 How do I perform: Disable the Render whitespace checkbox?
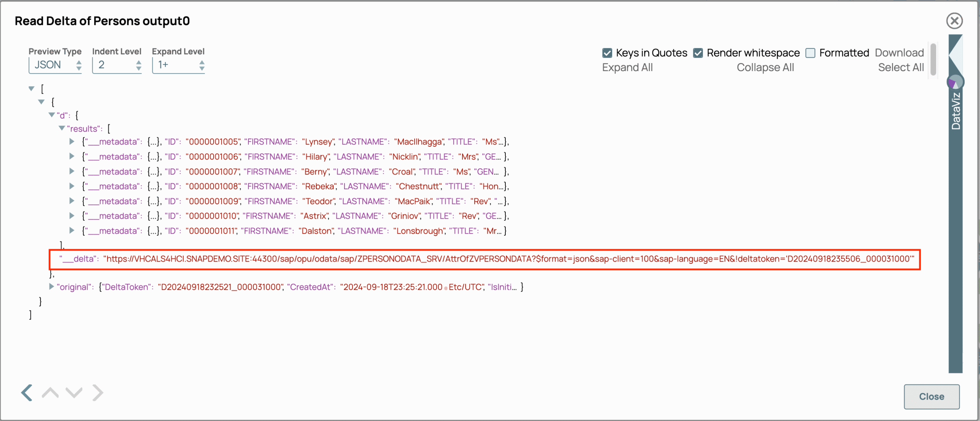coord(698,53)
